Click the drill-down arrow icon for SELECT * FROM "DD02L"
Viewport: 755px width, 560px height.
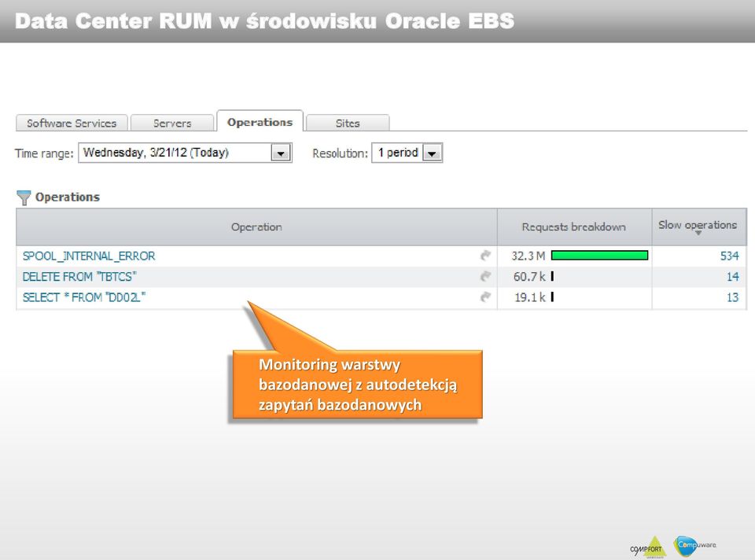click(x=485, y=297)
